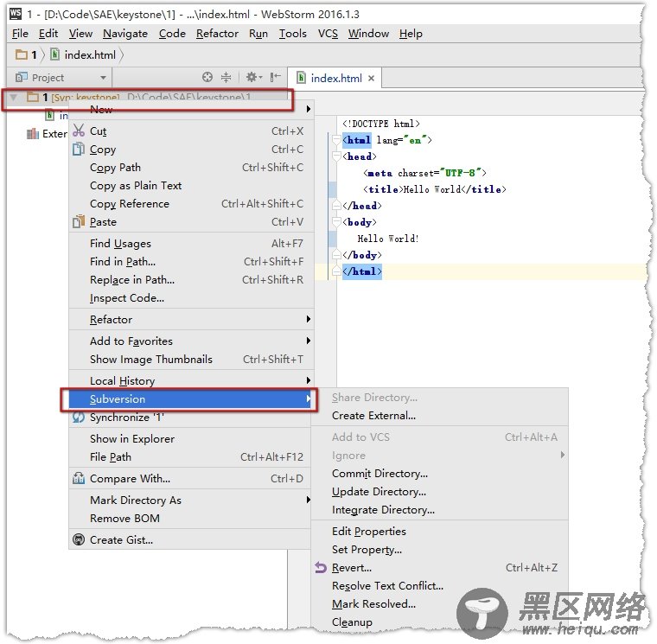Screen dimensions: 657x644
Task: Hide the Project tool window icon
Action: coord(275,77)
